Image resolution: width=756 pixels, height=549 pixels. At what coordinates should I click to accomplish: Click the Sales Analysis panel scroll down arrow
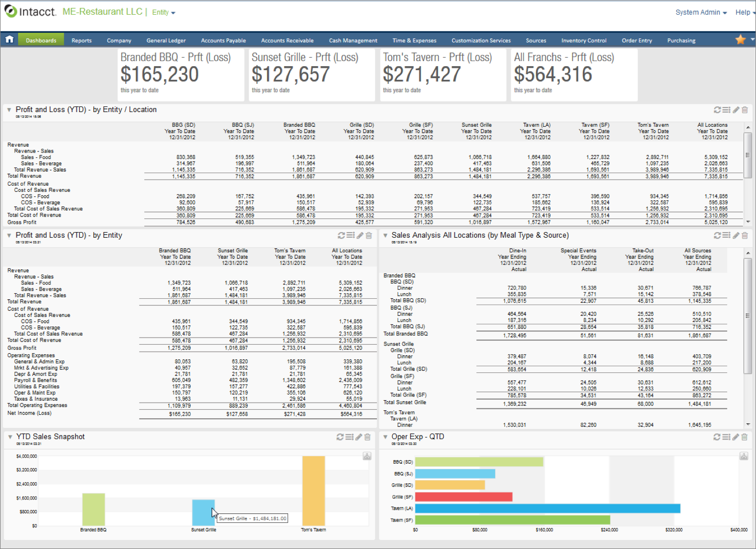(748, 424)
